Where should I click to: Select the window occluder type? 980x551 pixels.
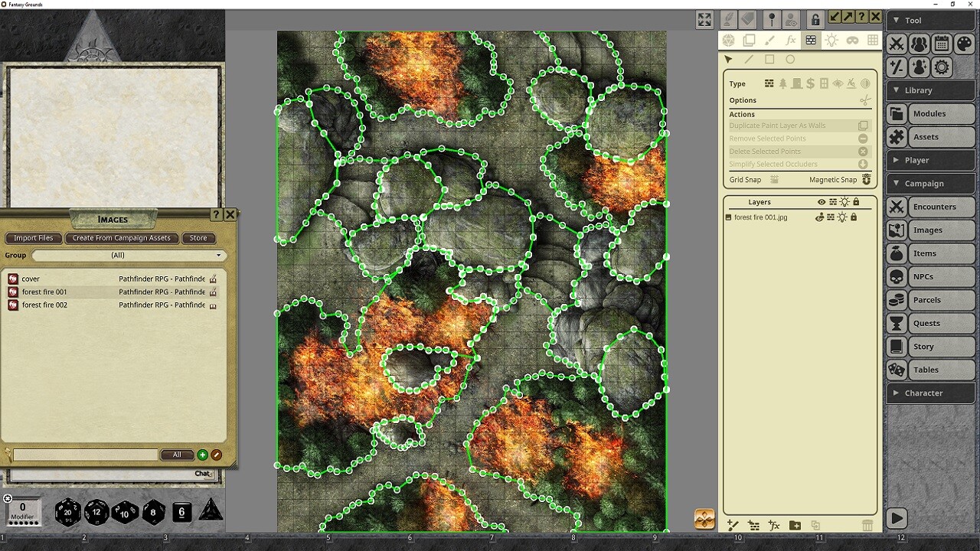tap(824, 83)
